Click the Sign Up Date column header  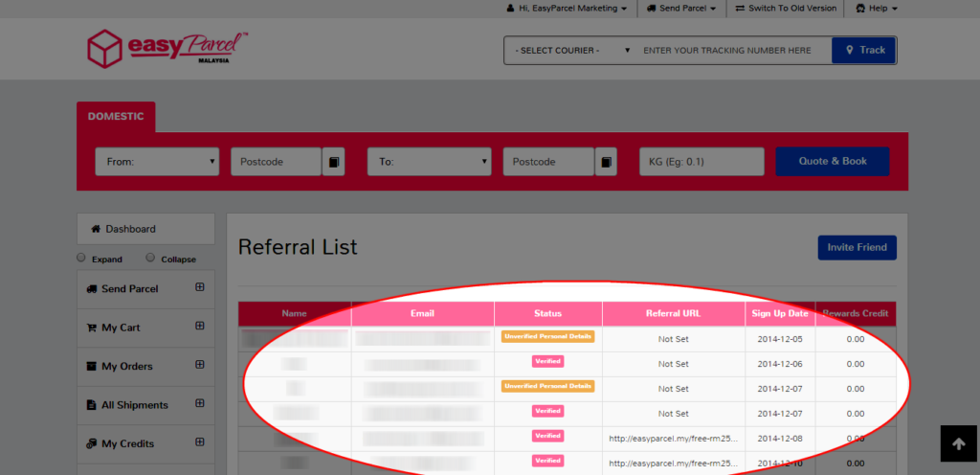tap(779, 314)
